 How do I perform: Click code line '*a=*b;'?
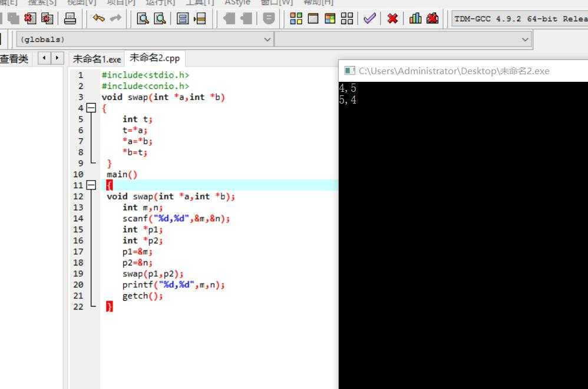(137, 141)
